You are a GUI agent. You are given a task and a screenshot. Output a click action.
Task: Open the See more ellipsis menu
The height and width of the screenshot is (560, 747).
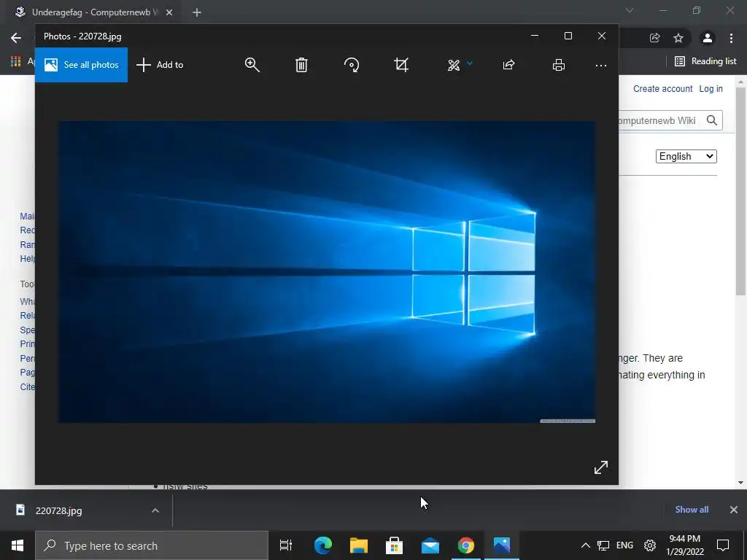point(601,65)
